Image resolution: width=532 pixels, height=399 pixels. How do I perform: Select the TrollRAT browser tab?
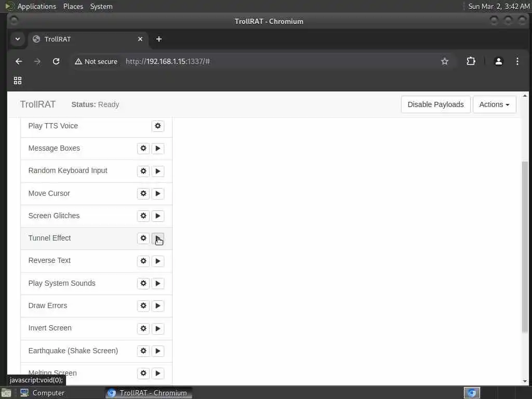88,39
